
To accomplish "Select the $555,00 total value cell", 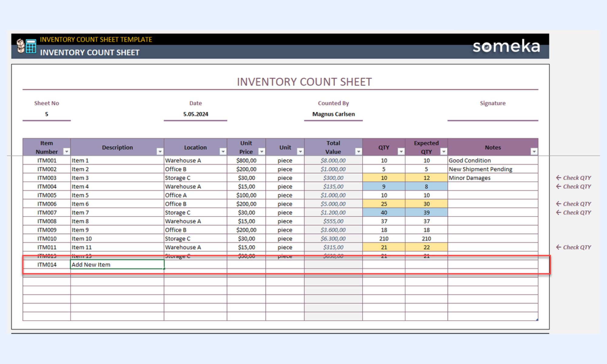I will pyautogui.click(x=334, y=221).
